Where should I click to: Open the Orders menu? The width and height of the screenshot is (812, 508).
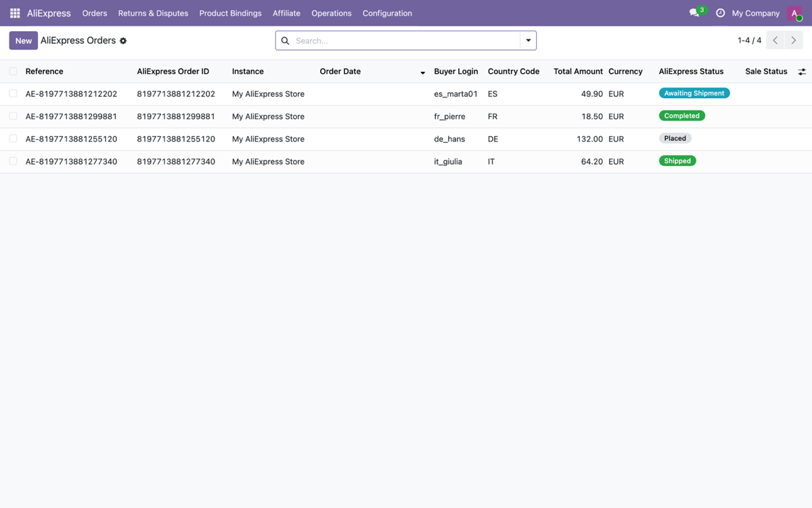95,13
